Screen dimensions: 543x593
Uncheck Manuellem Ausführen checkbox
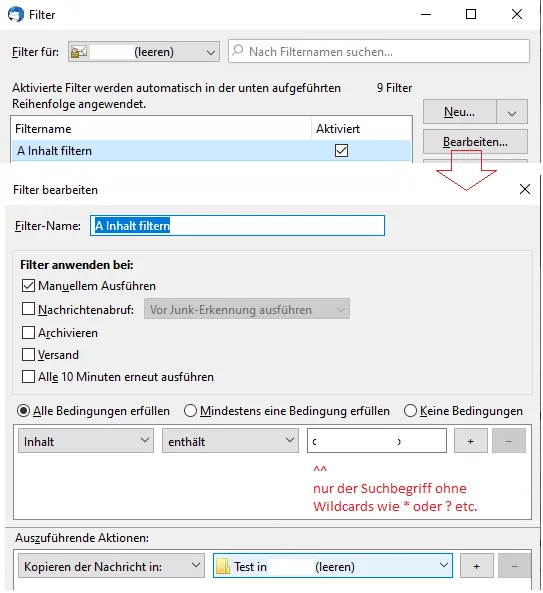[28, 286]
